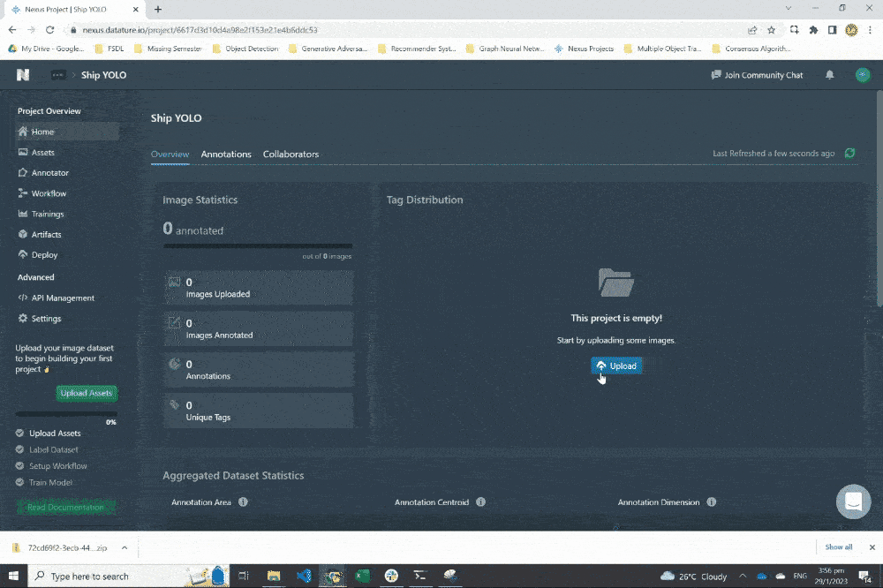Click Windows taskbar search box
The height and width of the screenshot is (588, 883).
pyautogui.click(x=128, y=576)
